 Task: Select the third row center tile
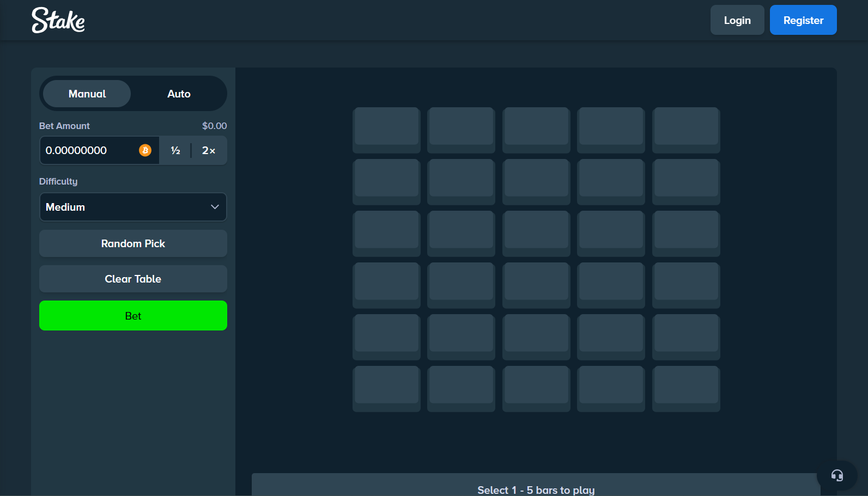click(x=536, y=232)
